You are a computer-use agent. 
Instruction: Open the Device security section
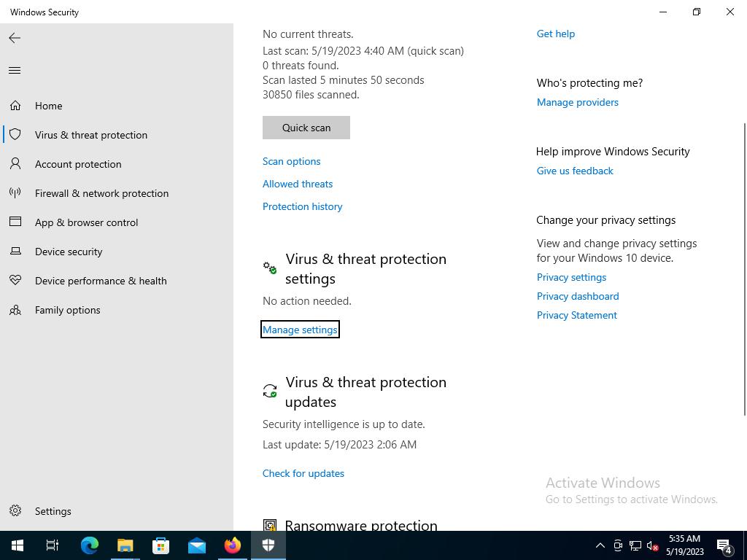coord(69,252)
